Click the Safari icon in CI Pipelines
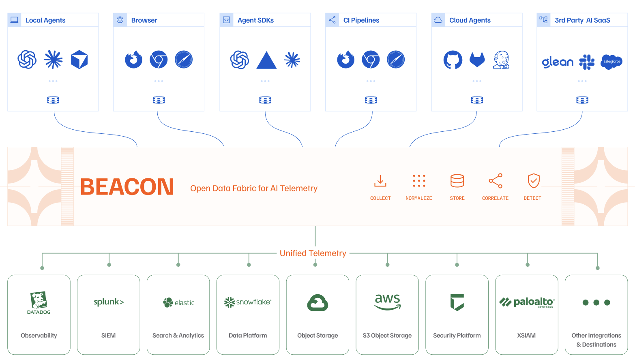Screen dimensions: 635x364 coord(396,60)
